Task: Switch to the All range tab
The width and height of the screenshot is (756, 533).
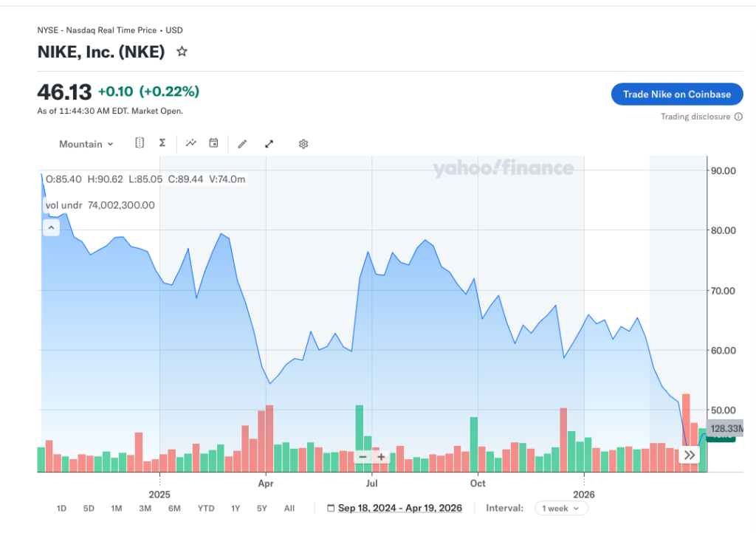Action: [289, 508]
